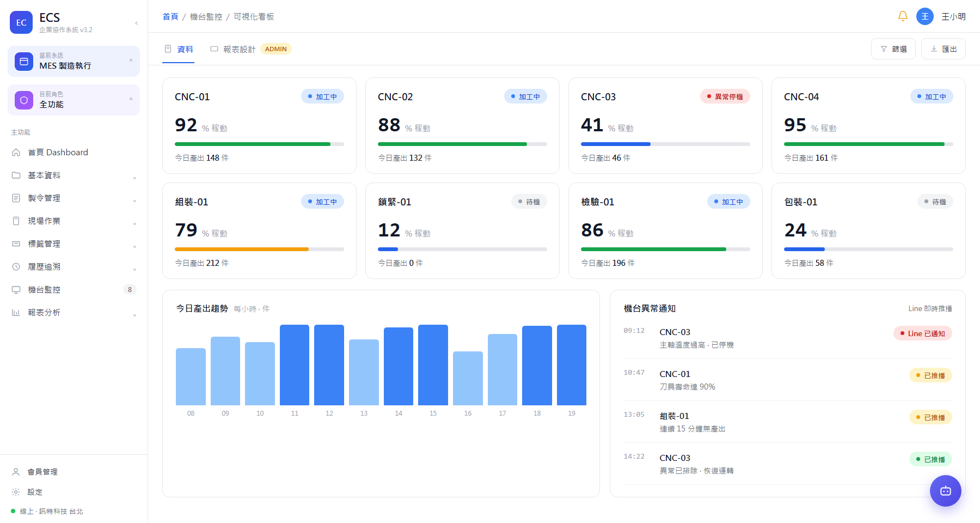Expand the 當前系統 MES 製造執行 selector
This screenshot has width=980, height=523.
tap(74, 61)
